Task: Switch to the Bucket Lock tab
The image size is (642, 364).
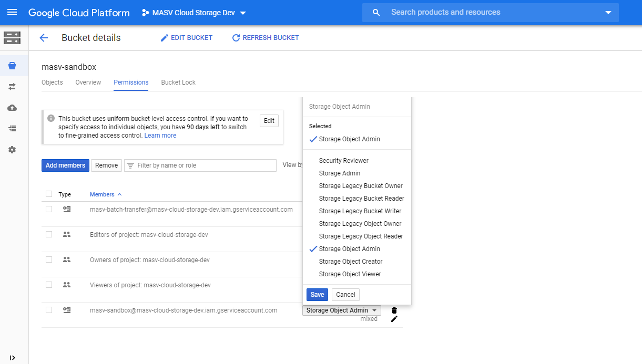Action: click(178, 82)
